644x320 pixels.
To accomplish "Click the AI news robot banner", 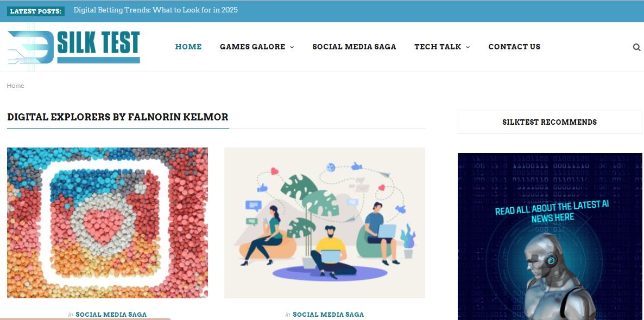I will click(x=550, y=236).
